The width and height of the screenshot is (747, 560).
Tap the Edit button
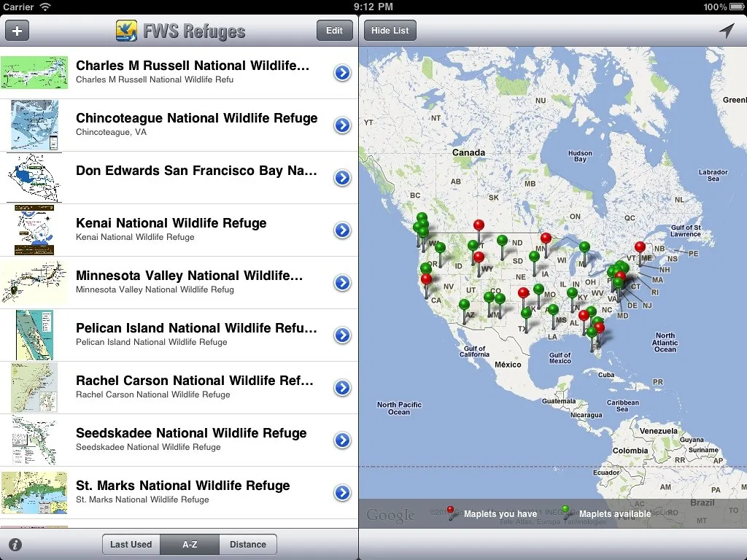(334, 31)
